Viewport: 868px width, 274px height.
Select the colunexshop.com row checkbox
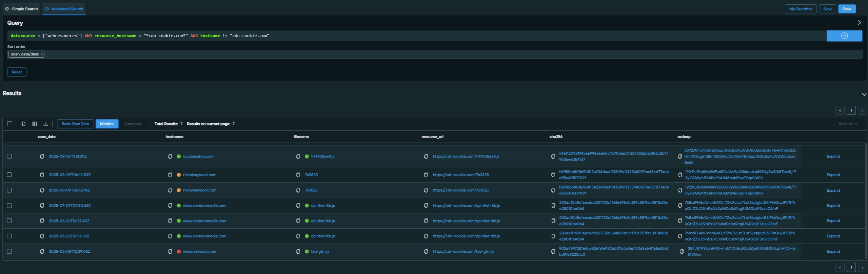[x=9, y=156]
